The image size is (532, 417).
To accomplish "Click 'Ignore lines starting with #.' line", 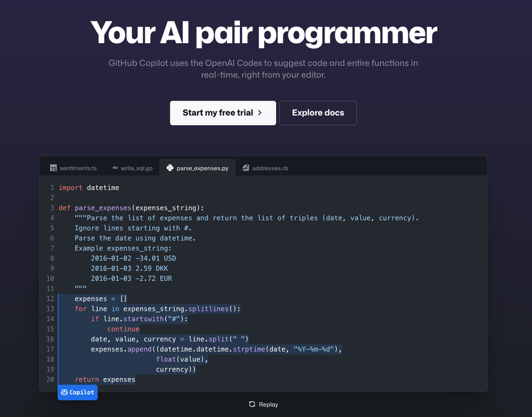I will tap(133, 228).
